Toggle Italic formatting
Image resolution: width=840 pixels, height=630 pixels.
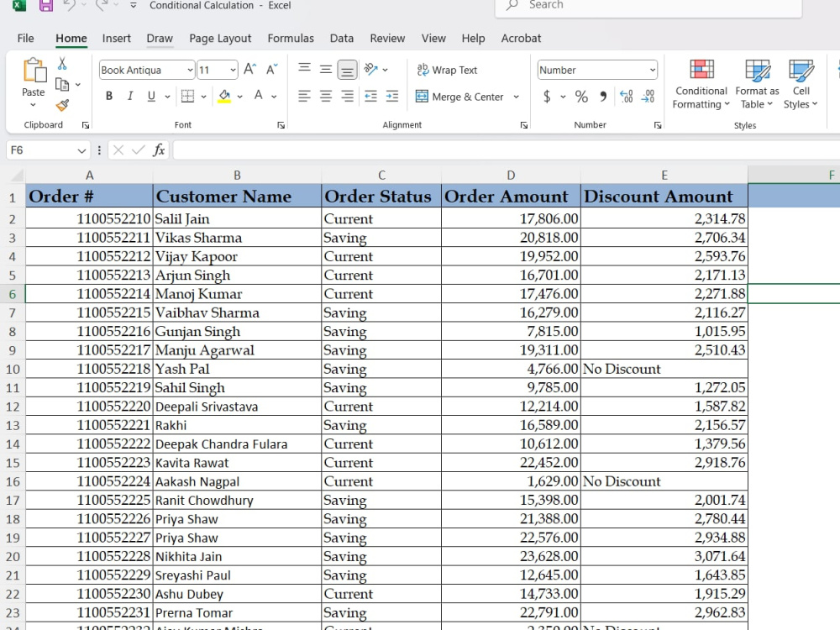coord(130,97)
